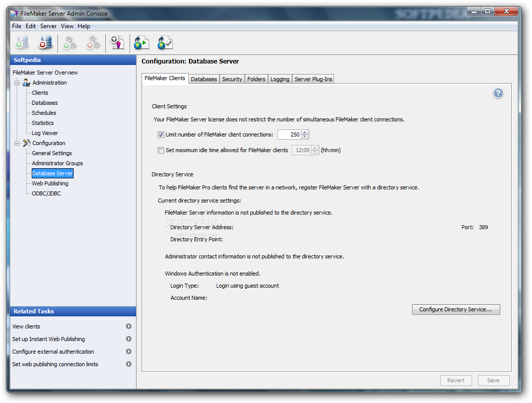
Task: Decrease the client connections limit spinner
Action: tap(305, 137)
